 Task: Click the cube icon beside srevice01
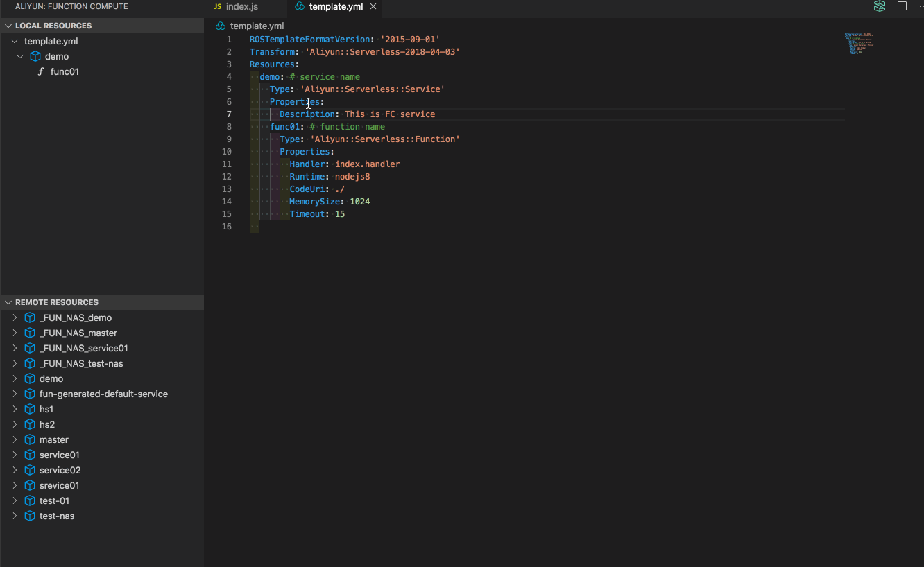click(x=30, y=485)
